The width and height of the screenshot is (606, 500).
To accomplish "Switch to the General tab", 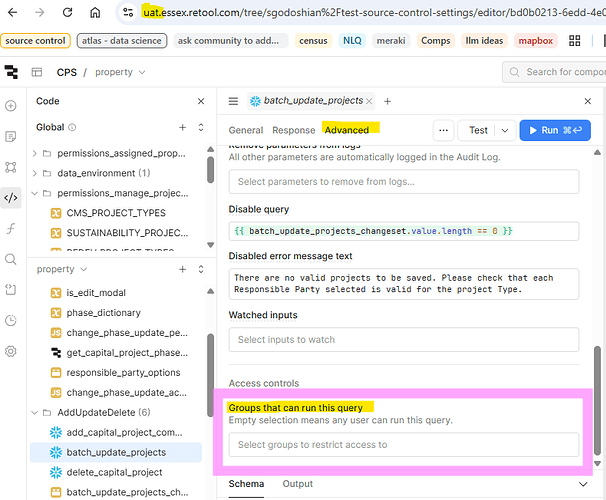I will [x=246, y=130].
